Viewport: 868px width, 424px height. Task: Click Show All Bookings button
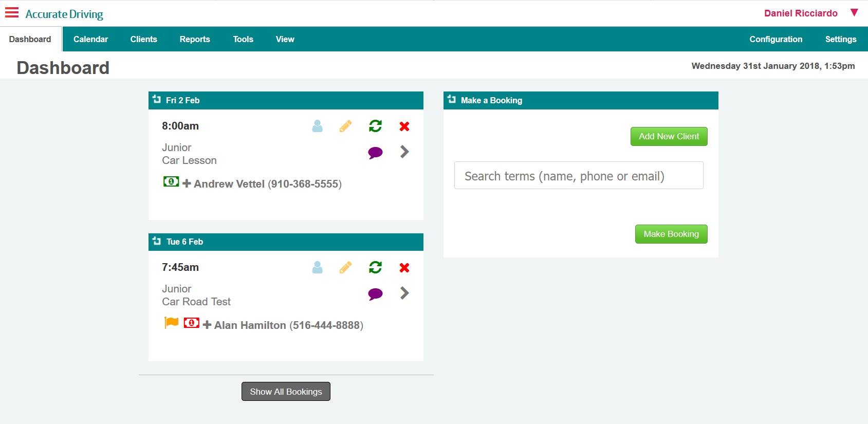click(x=286, y=392)
